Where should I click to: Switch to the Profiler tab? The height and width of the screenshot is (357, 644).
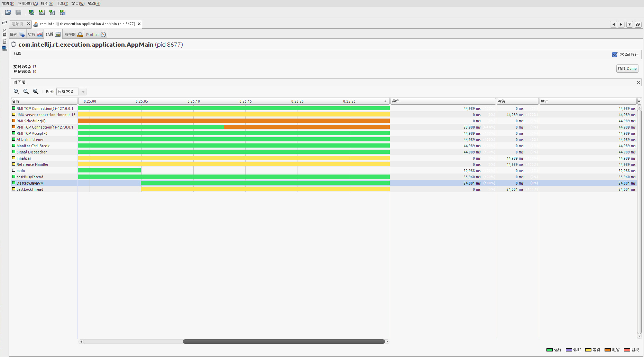(x=96, y=35)
